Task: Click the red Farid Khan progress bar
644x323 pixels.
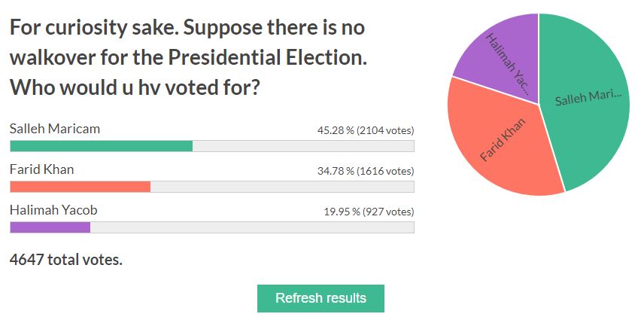Action: click(x=80, y=187)
